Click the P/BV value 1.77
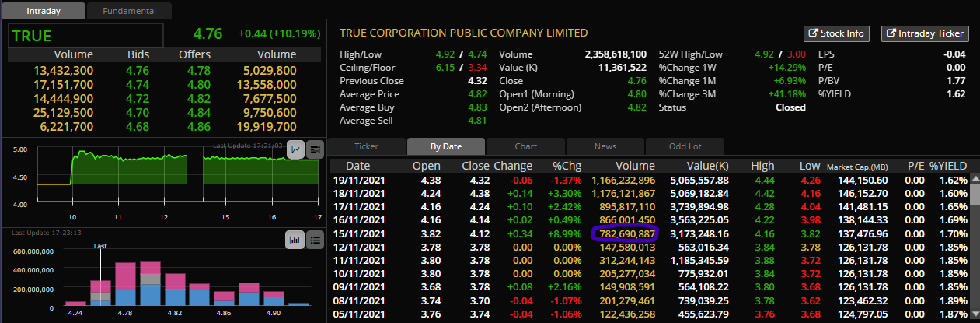The image size is (980, 323). pyautogui.click(x=955, y=81)
